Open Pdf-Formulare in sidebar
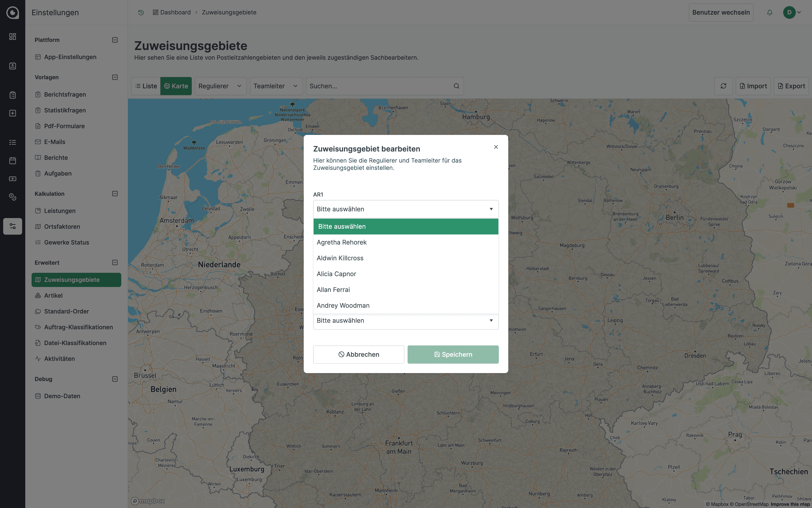This screenshot has height=508, width=812. 76,126
